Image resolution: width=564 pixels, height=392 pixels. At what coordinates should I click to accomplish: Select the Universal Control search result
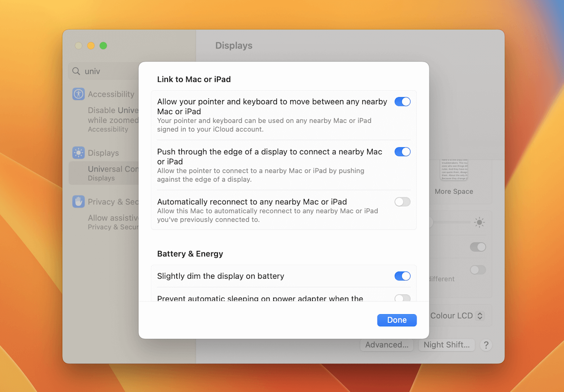coord(113,173)
